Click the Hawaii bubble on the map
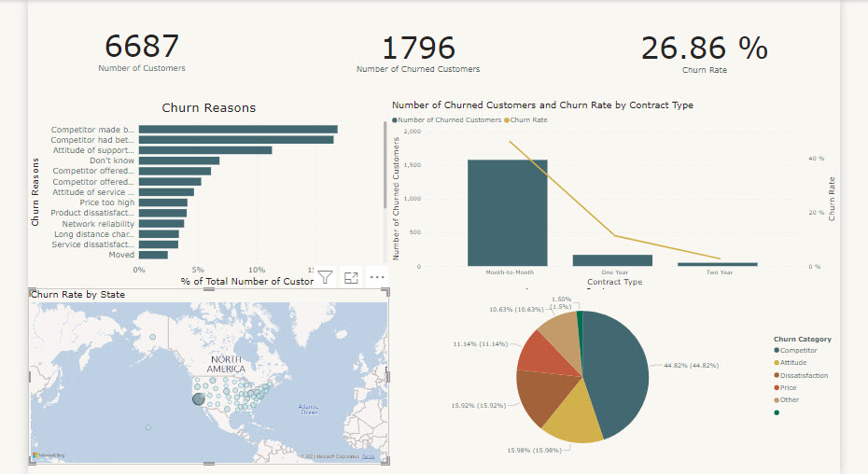The width and height of the screenshot is (868, 474). click(148, 426)
